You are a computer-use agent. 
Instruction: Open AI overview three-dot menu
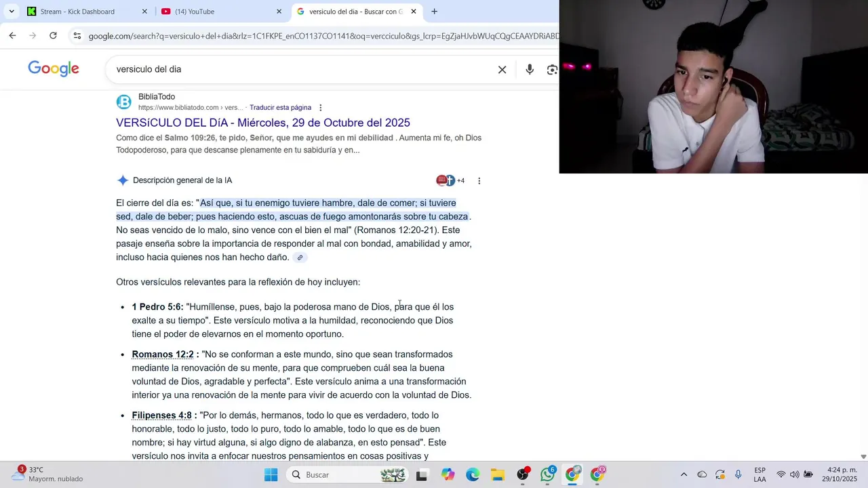(479, 181)
